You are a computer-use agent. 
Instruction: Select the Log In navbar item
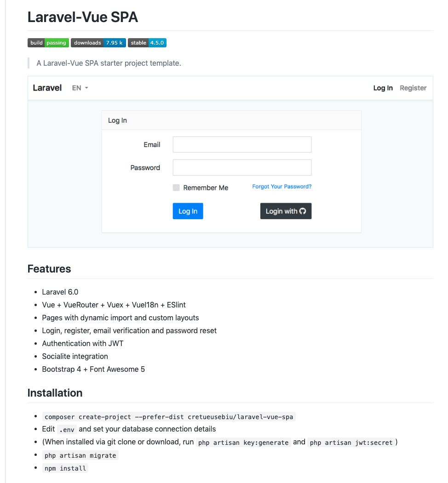click(x=383, y=88)
